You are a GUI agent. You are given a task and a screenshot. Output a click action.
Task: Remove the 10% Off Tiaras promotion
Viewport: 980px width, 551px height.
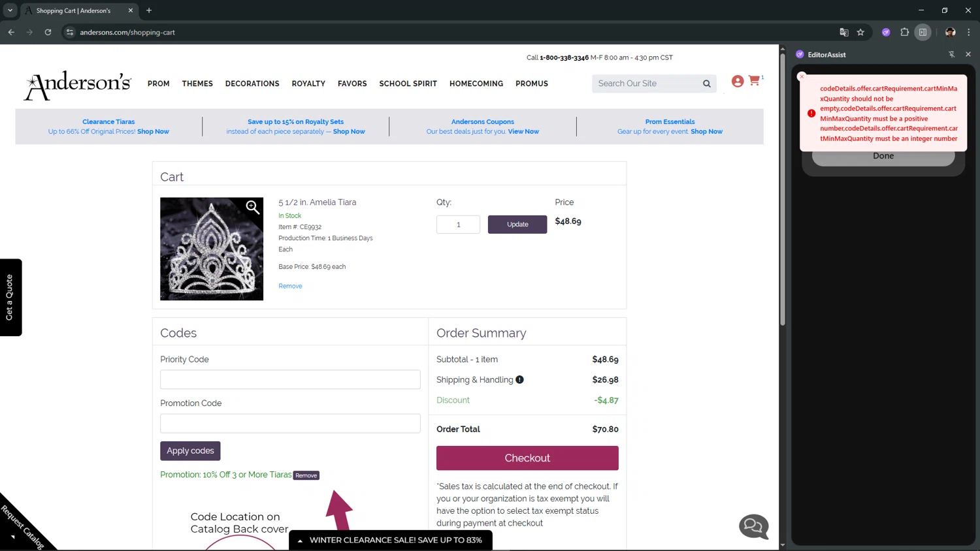(306, 475)
